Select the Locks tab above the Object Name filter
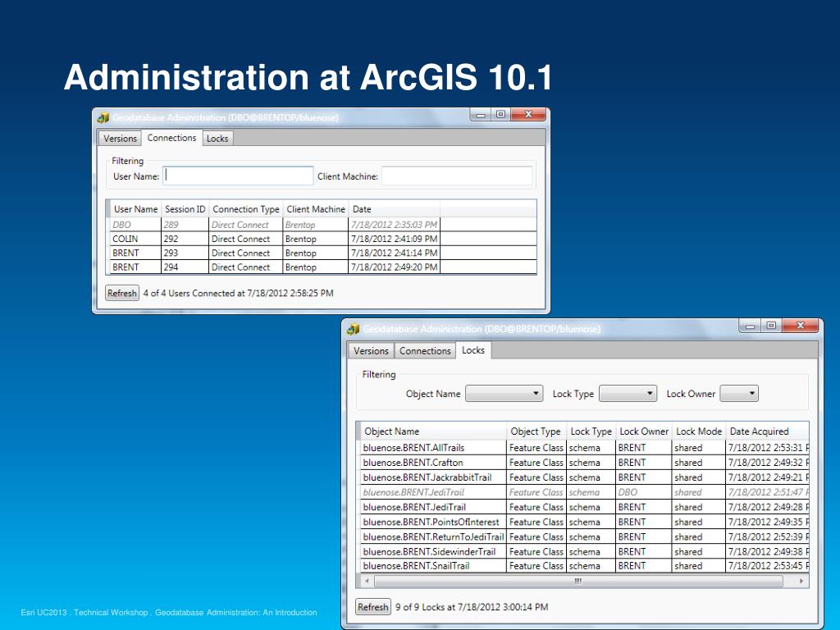Viewport: 840px width, 630px height. 473,349
